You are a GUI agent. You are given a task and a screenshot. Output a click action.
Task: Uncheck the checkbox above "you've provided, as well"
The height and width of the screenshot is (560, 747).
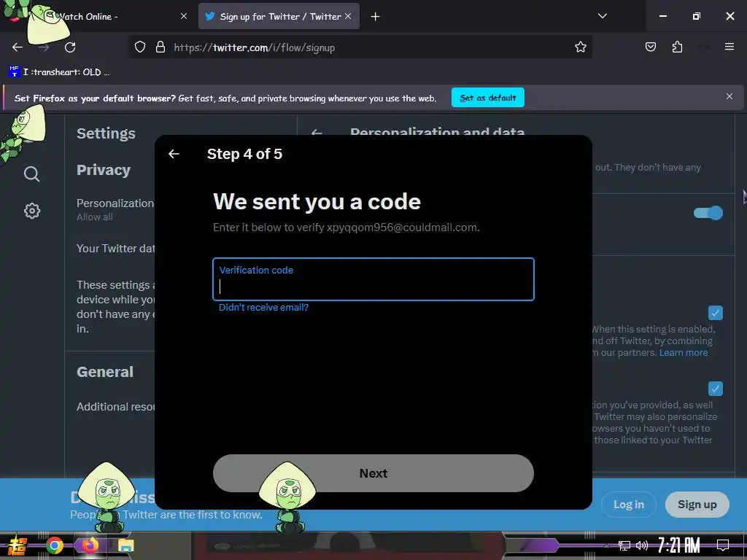point(715,389)
